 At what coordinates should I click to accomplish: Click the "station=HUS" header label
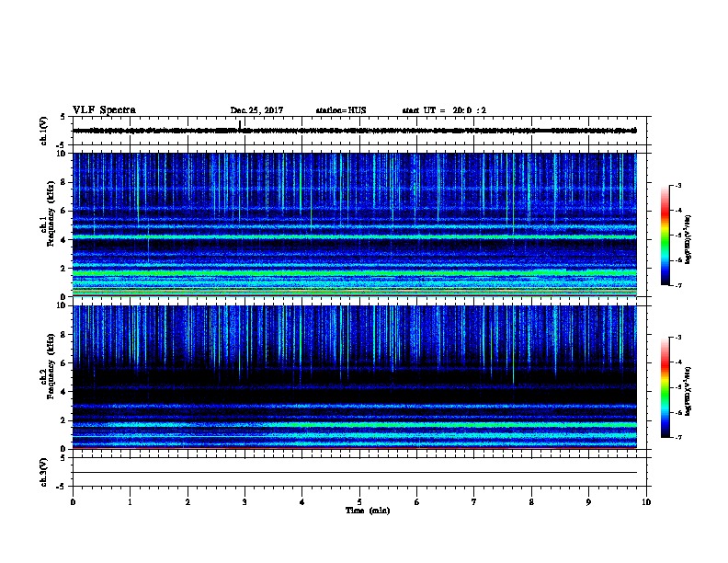point(341,110)
